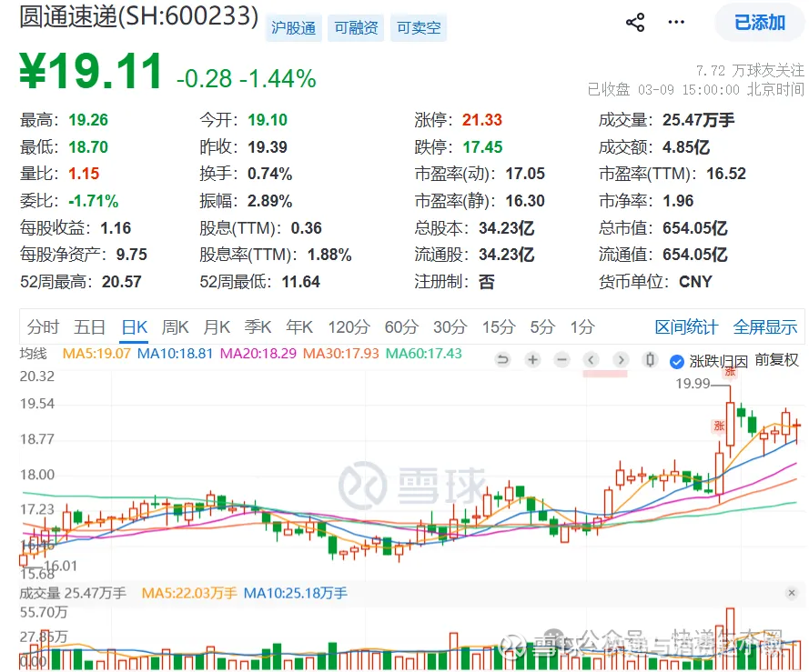Click the 均线 indicator label

(33, 354)
